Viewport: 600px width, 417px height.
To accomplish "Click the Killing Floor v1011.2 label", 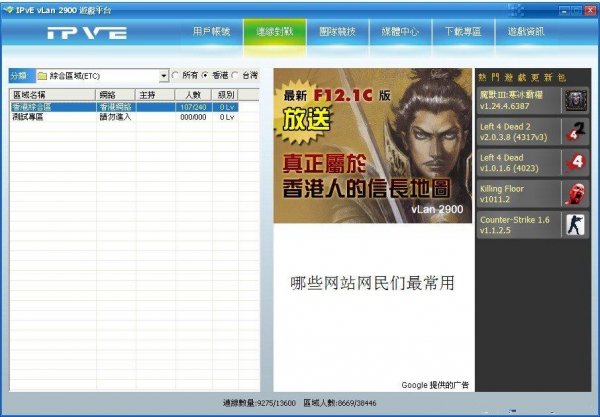I will pyautogui.click(x=502, y=194).
